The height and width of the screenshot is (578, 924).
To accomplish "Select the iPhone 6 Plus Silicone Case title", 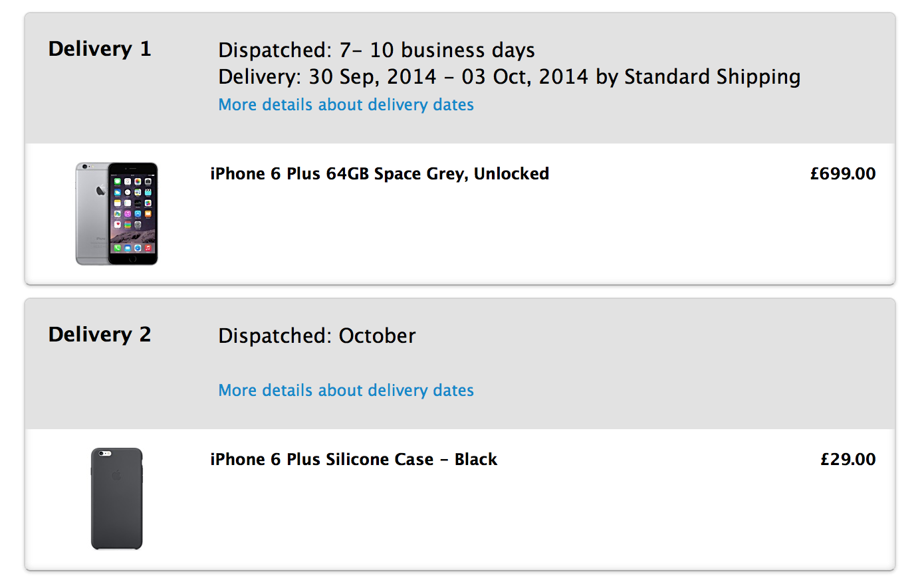I will coord(354,460).
